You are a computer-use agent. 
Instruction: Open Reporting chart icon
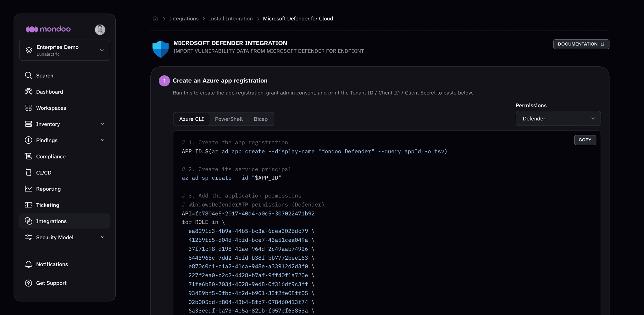coord(29,189)
